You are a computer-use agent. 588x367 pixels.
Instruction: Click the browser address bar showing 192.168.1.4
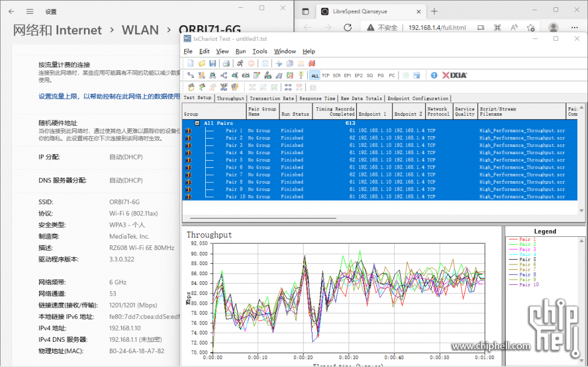click(437, 28)
